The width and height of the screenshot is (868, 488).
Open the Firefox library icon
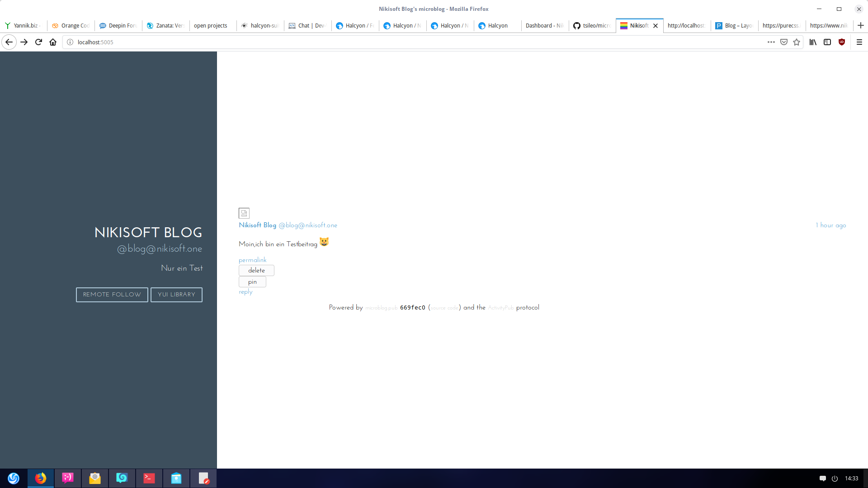[x=813, y=42]
